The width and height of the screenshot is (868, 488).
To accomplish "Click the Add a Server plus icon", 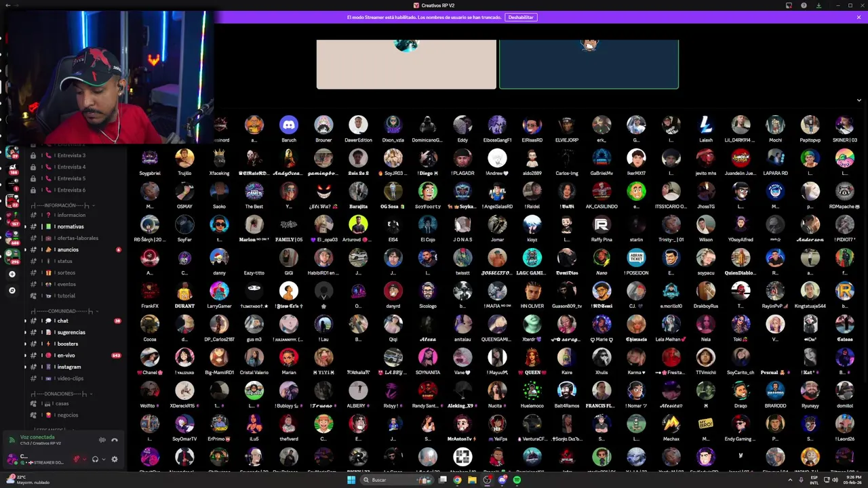I will pos(12,274).
